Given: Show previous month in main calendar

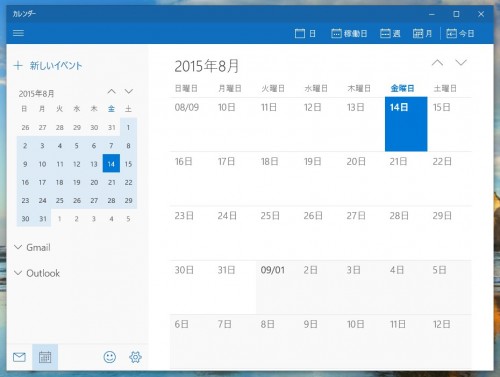Looking at the screenshot, I should coord(437,63).
